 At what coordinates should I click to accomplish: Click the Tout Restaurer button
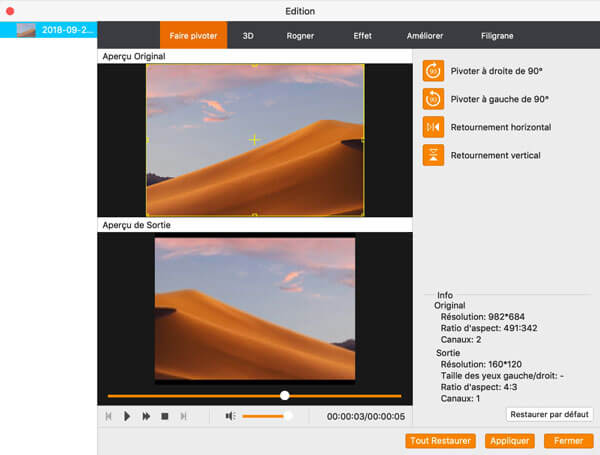click(x=441, y=440)
